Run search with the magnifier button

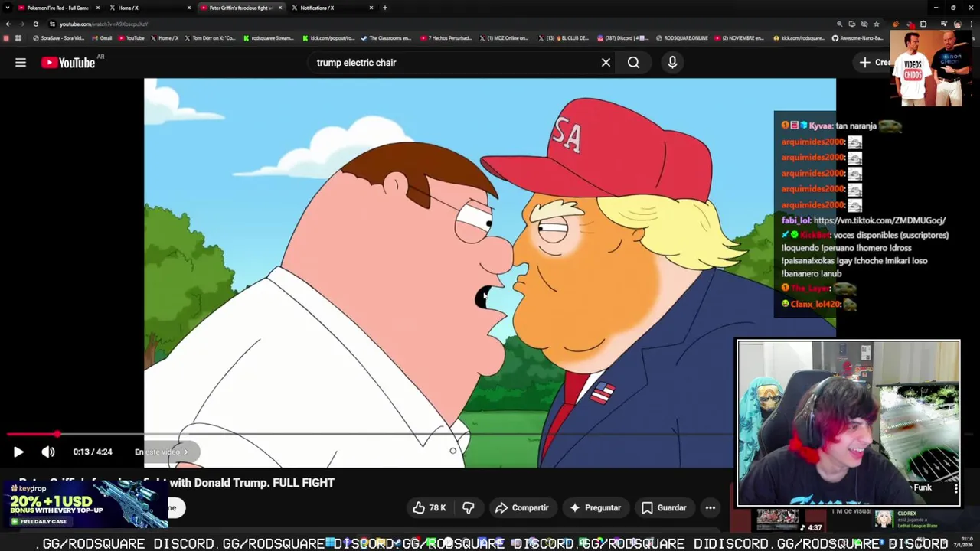(633, 63)
